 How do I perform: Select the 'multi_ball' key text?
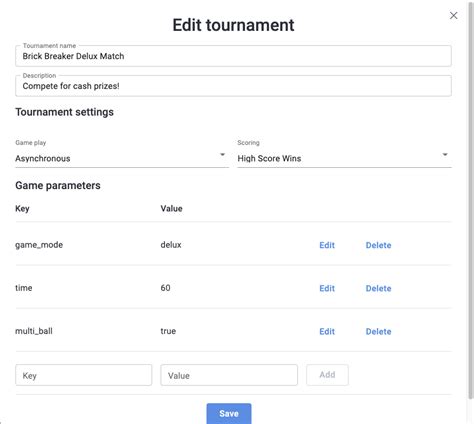pos(34,331)
